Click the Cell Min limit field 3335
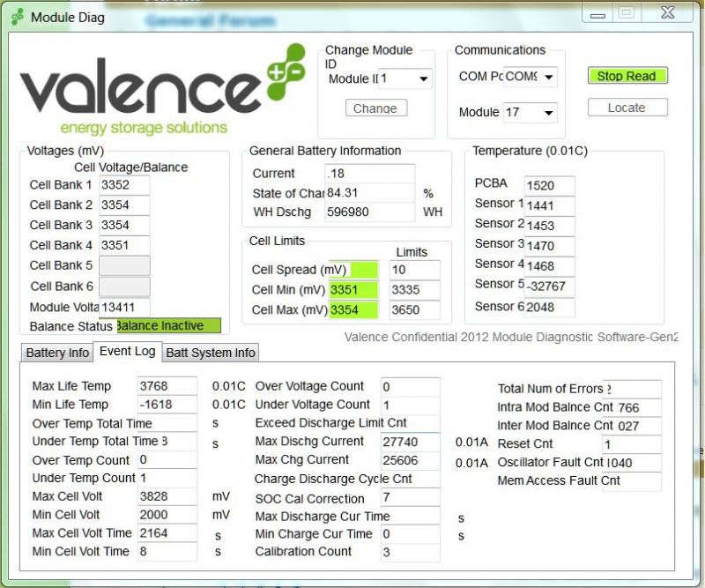Image resolution: width=705 pixels, height=588 pixels. click(414, 290)
